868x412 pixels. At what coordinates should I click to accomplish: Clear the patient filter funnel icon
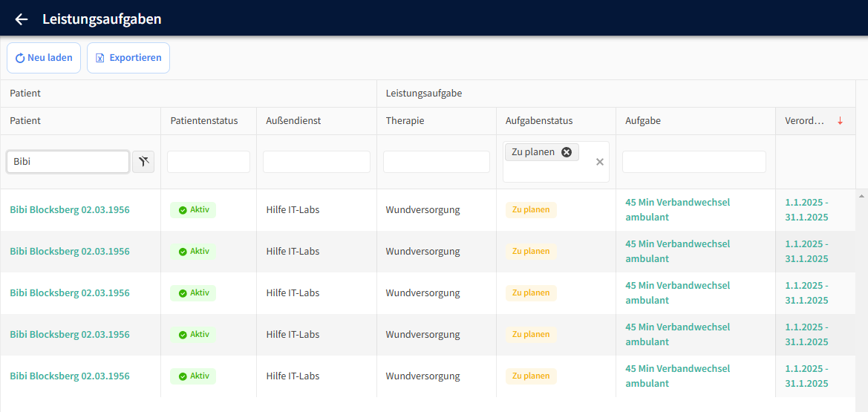tap(143, 162)
